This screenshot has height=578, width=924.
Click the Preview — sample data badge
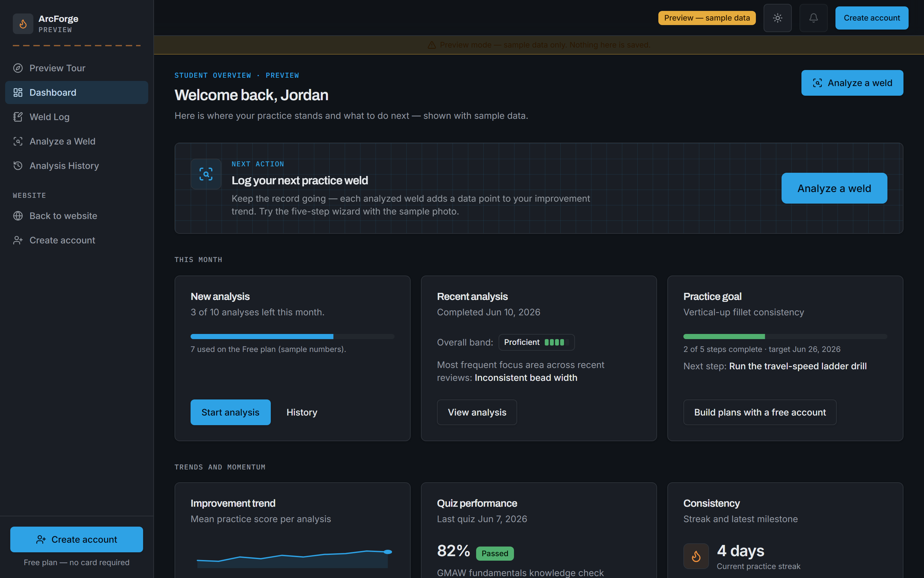point(707,18)
